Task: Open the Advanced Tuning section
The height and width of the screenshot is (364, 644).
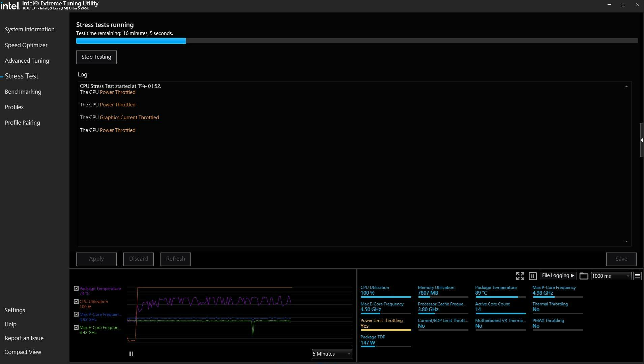Action: pyautogui.click(x=27, y=61)
